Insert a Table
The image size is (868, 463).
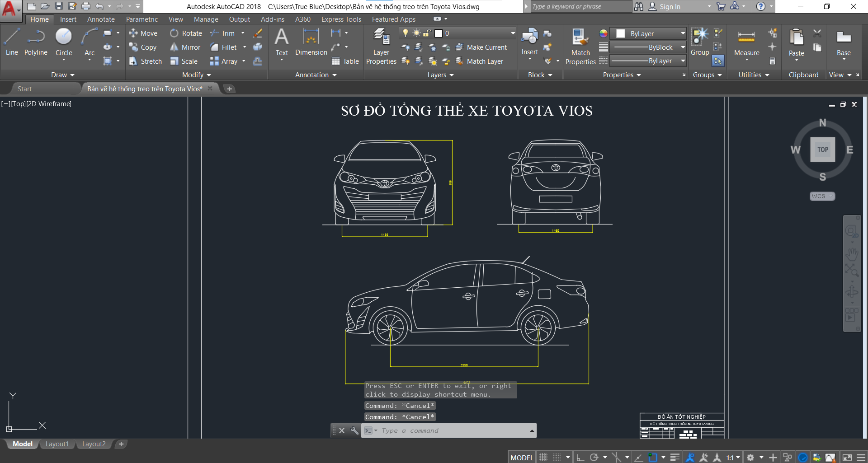click(345, 61)
